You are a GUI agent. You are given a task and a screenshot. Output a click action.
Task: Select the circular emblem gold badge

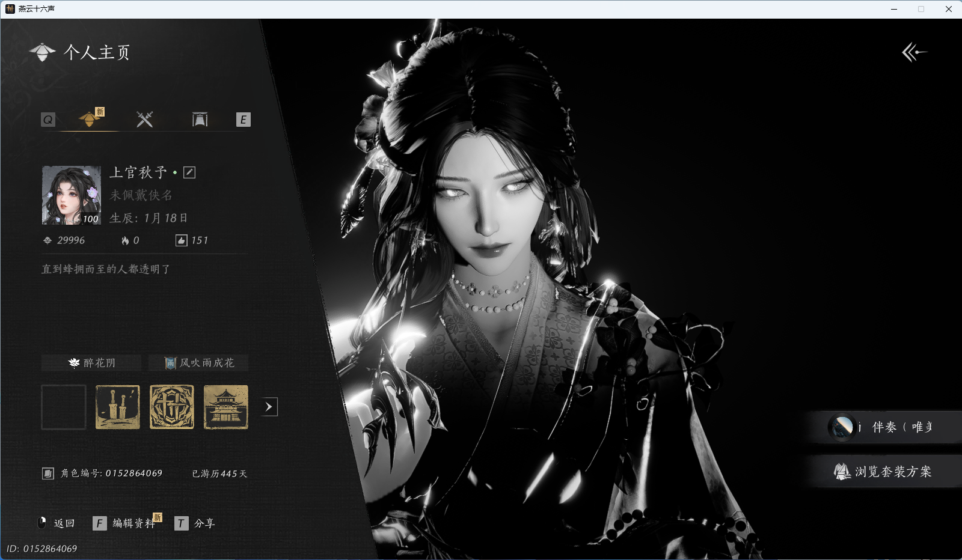click(172, 407)
